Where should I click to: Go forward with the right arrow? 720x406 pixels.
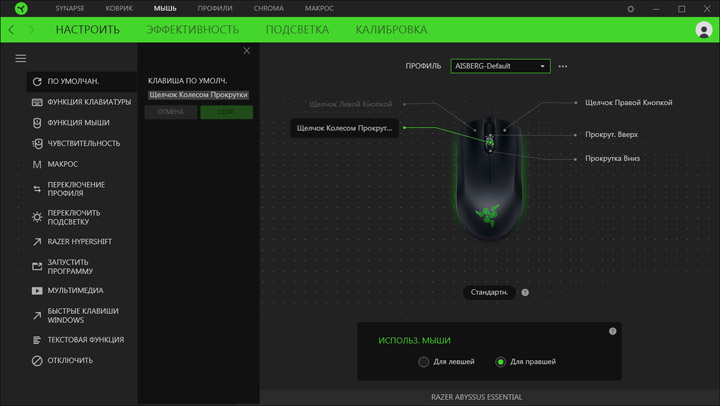click(31, 30)
